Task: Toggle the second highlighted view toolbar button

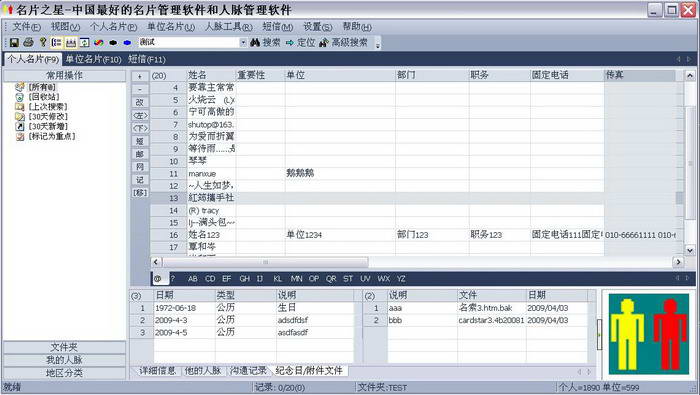Action: [71, 42]
